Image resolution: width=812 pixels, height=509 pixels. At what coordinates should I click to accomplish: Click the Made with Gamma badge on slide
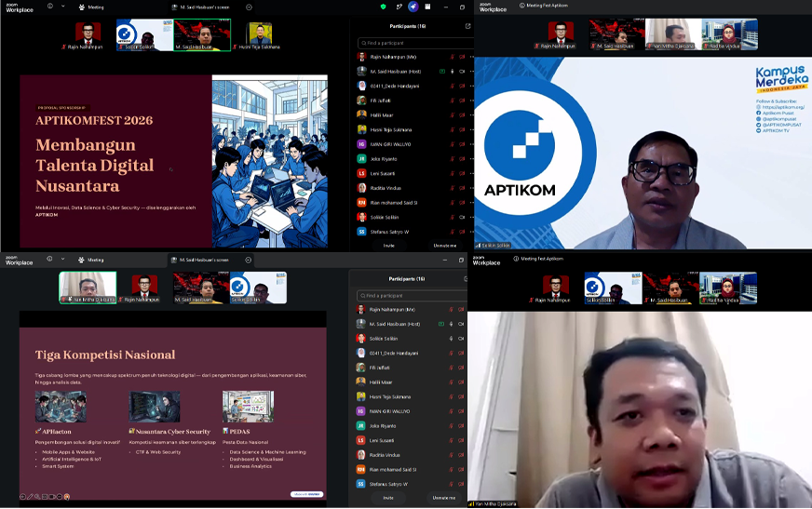[x=307, y=494]
